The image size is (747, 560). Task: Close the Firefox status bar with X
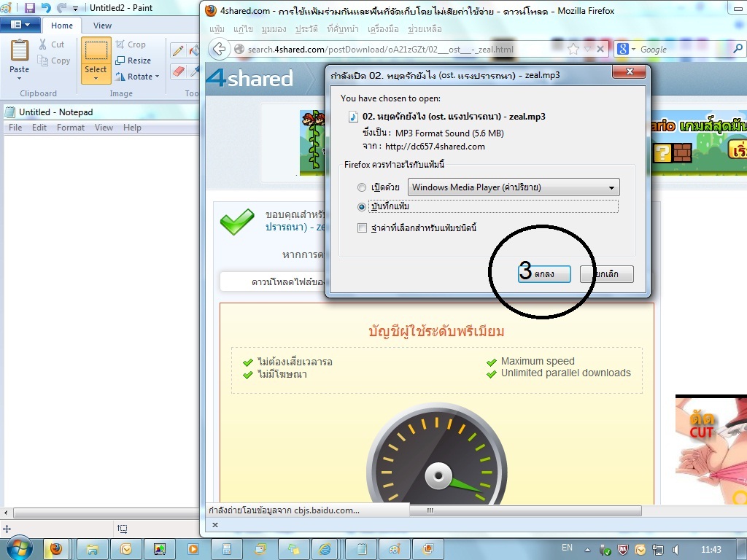coord(215,525)
